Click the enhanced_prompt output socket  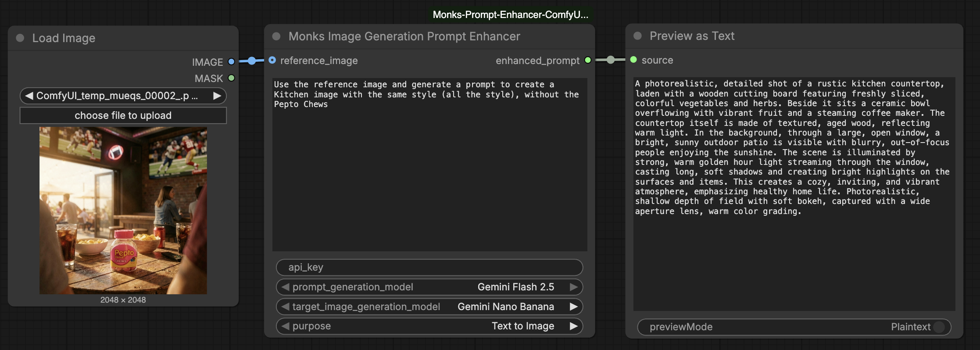click(x=588, y=60)
